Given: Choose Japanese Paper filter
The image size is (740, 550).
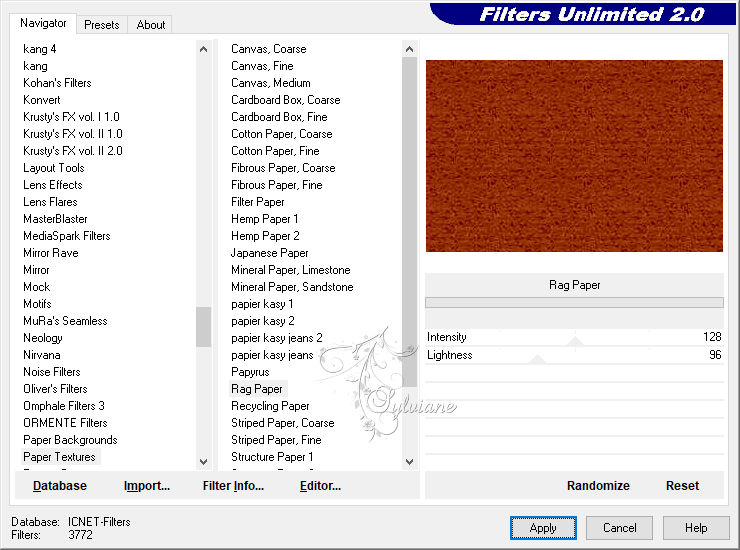Looking at the screenshot, I should tap(269, 253).
